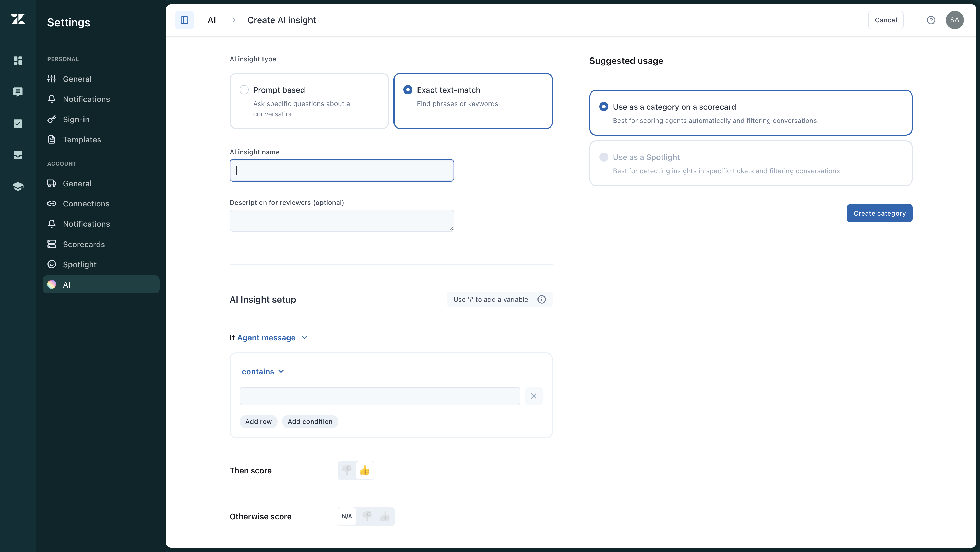Image resolution: width=980 pixels, height=552 pixels.
Task: Click the Create category button
Action: (880, 213)
